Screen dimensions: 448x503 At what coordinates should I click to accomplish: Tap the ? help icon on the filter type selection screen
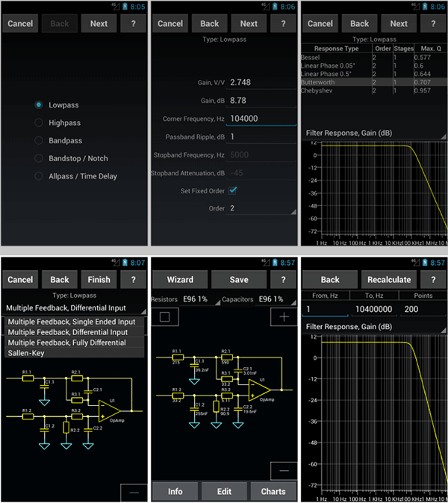[133, 23]
